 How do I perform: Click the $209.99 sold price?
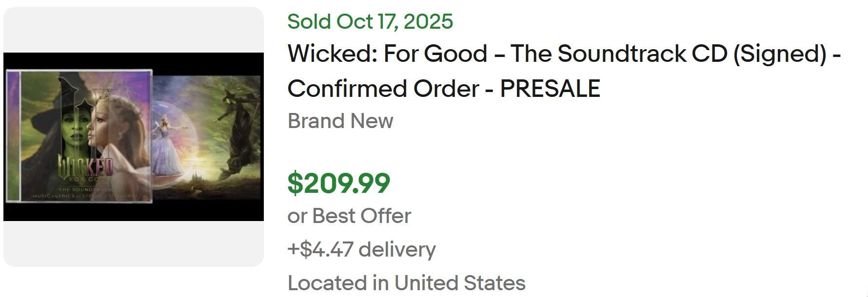[339, 183]
